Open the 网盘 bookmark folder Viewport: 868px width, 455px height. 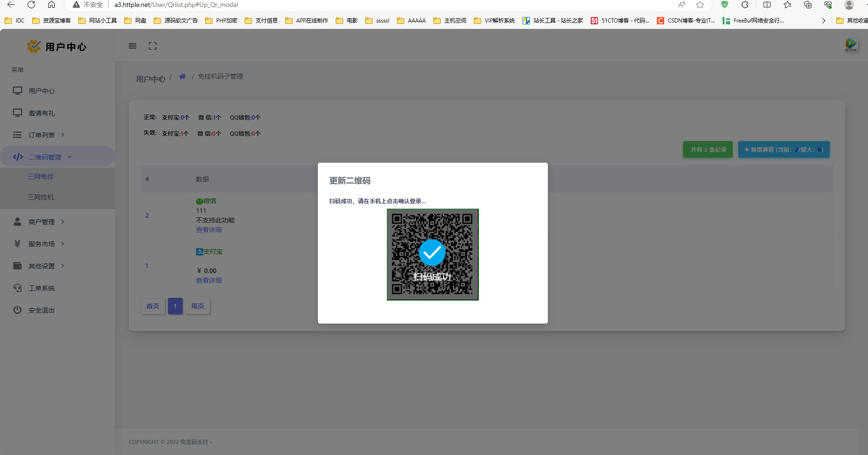[x=135, y=21]
